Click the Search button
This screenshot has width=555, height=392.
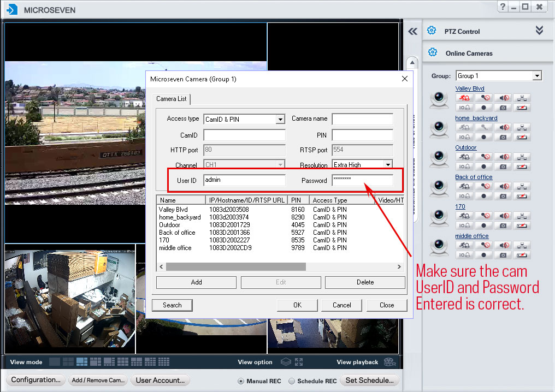pos(172,305)
